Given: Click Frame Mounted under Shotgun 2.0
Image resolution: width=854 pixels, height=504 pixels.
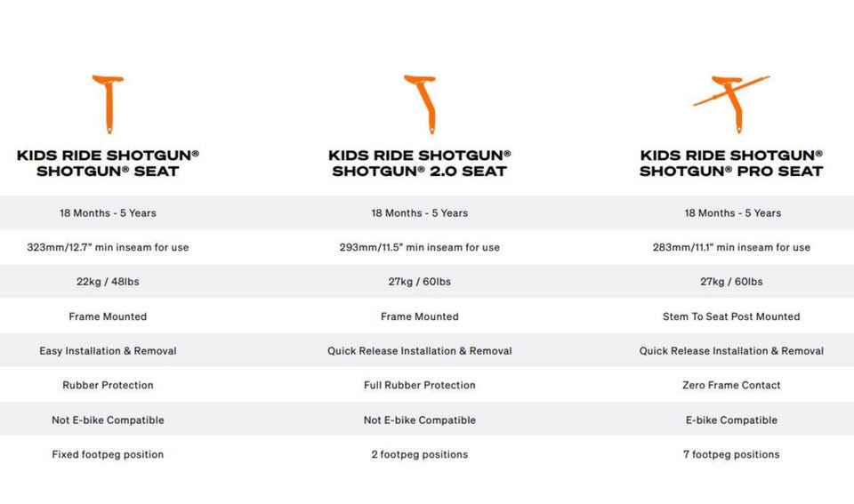Looking at the screenshot, I should click(419, 316).
